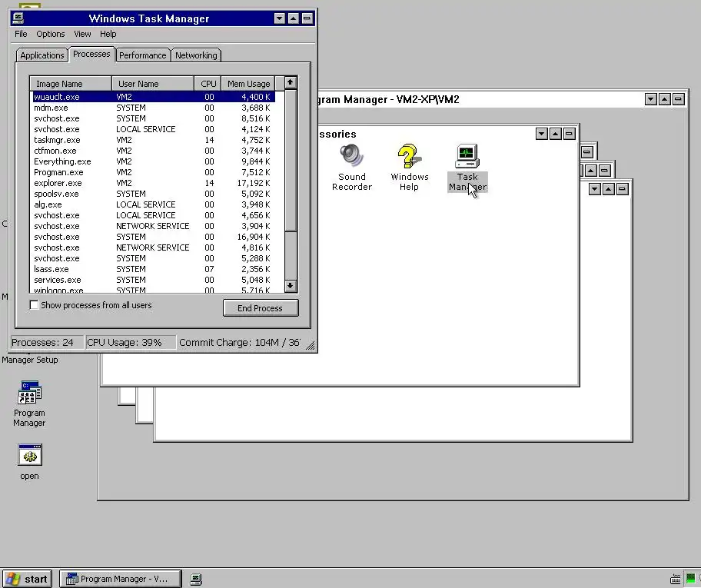Click the start button
The width and height of the screenshot is (701, 588).
[27, 579]
